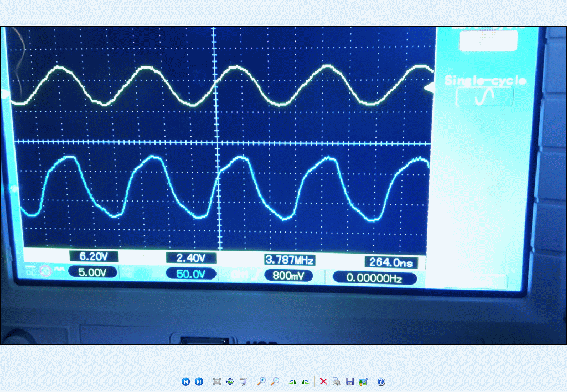Open Help with the question mark icon
The image size is (567, 392).
[x=381, y=381]
